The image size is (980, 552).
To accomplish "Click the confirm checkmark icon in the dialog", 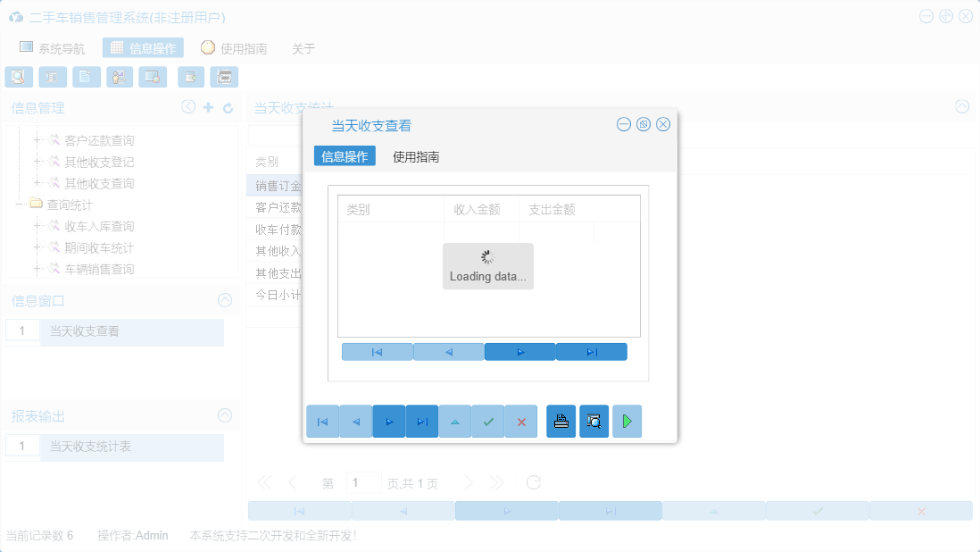I will 488,421.
